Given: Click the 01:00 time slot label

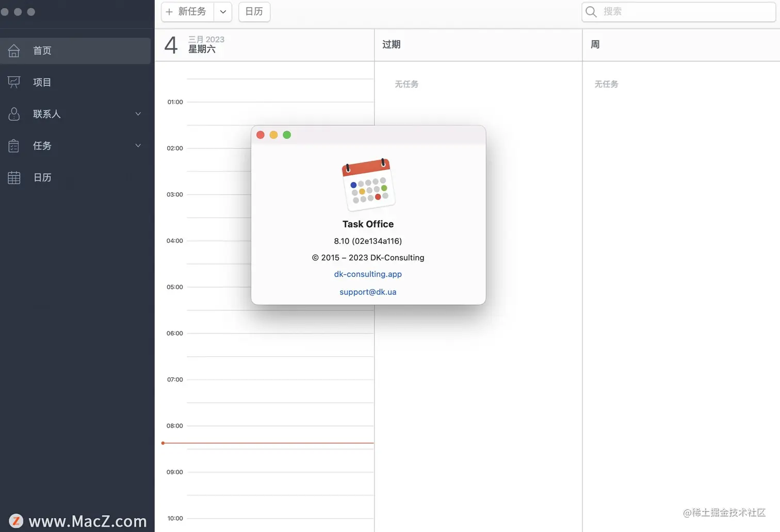Looking at the screenshot, I should (175, 102).
